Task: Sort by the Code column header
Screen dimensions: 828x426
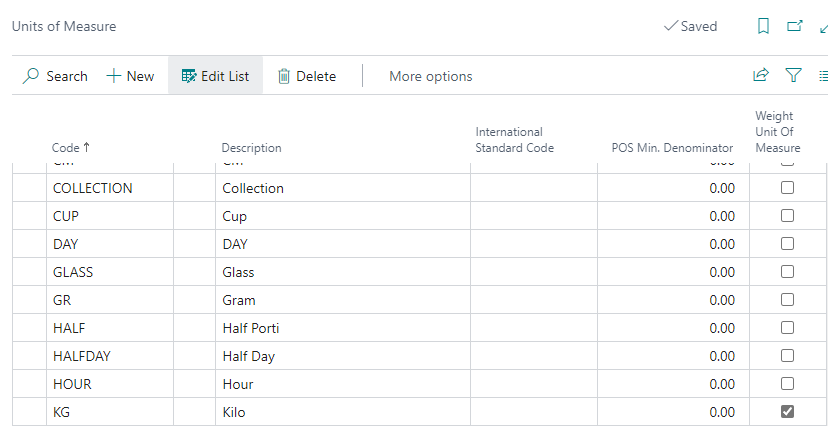Action: (x=70, y=148)
